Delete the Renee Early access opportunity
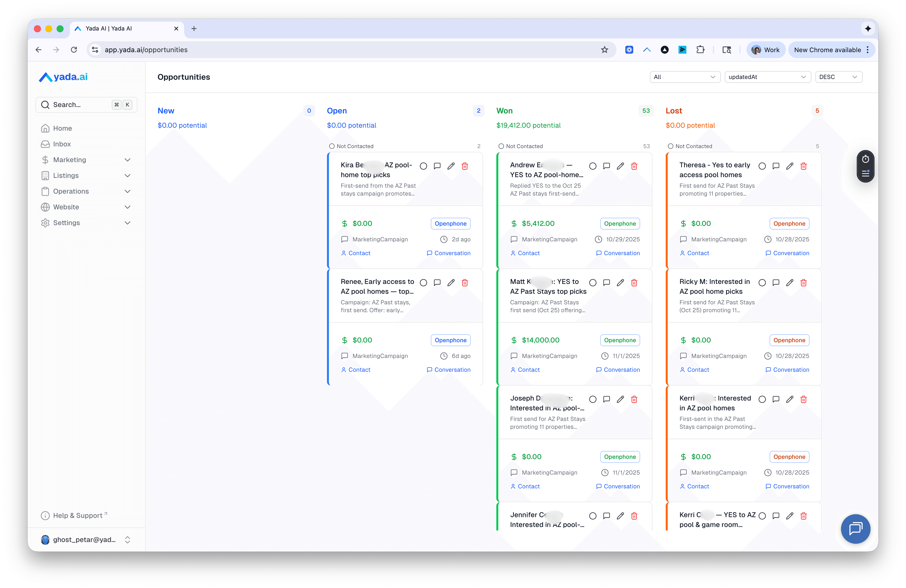Screen dimensions: 906x588 465,283
